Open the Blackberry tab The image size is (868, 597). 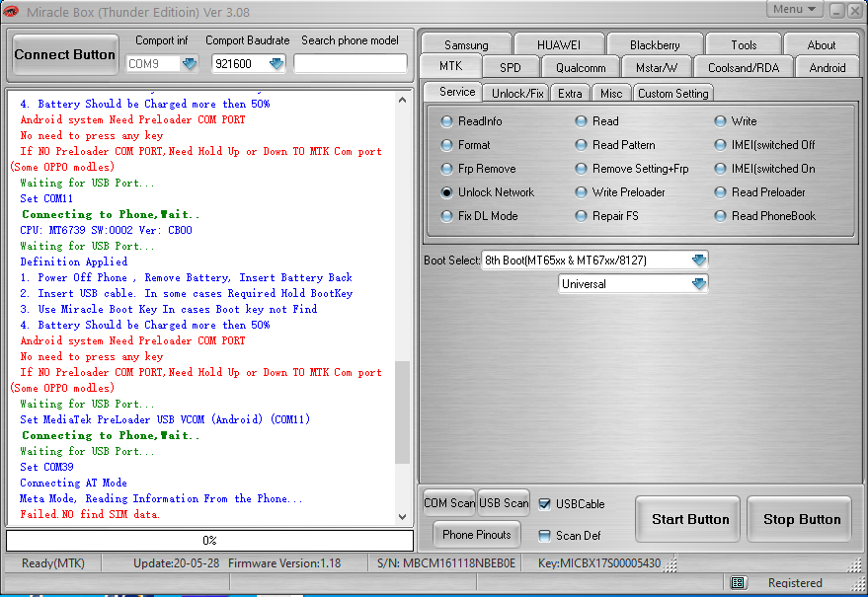click(x=655, y=44)
